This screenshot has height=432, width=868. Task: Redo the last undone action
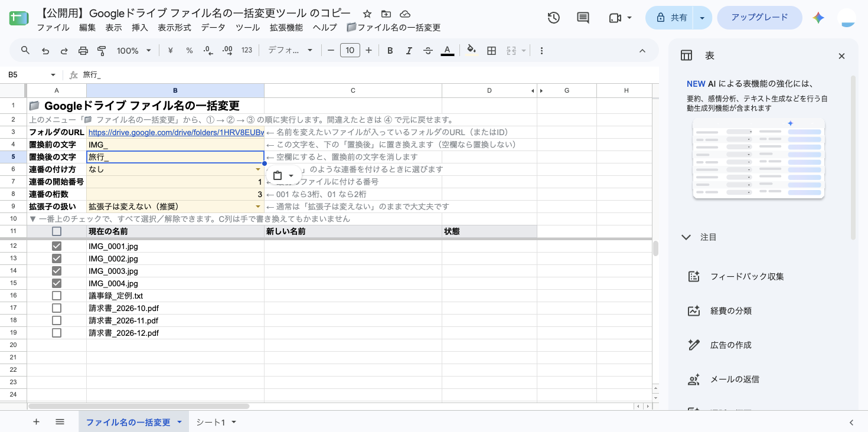[64, 51]
